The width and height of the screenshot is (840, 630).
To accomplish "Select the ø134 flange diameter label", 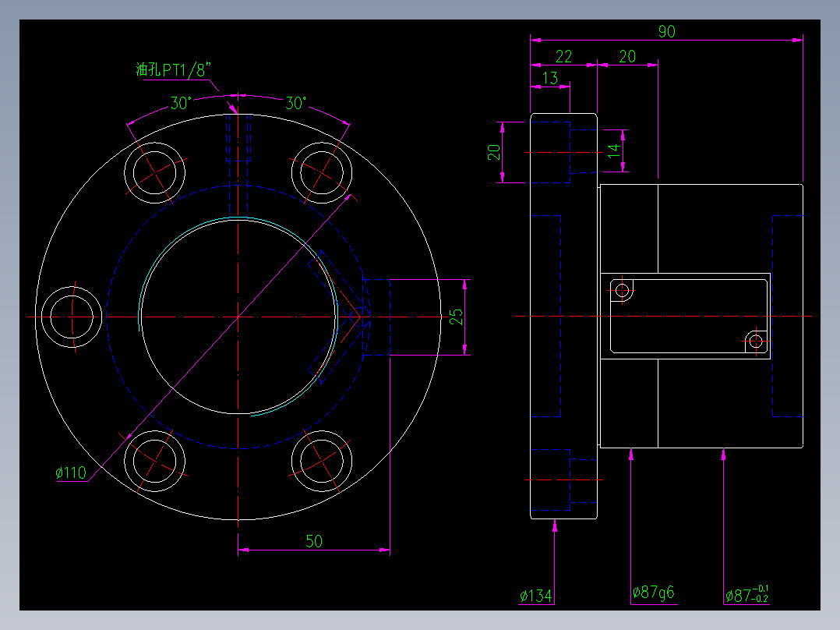I will (x=536, y=596).
